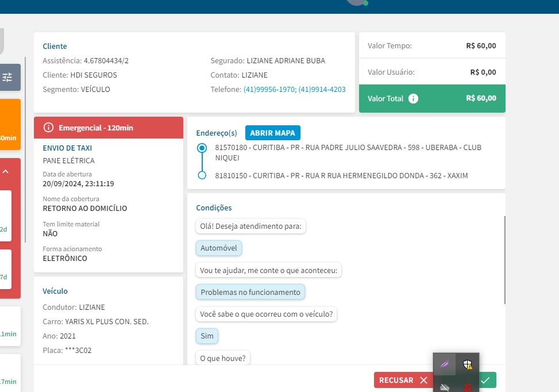559x392 pixels.
Task: Select the origin address route marker
Action: [x=202, y=148]
